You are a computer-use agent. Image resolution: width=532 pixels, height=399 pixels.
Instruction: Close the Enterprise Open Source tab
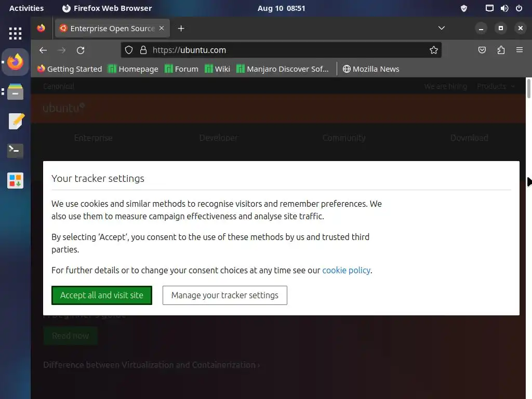pyautogui.click(x=162, y=28)
